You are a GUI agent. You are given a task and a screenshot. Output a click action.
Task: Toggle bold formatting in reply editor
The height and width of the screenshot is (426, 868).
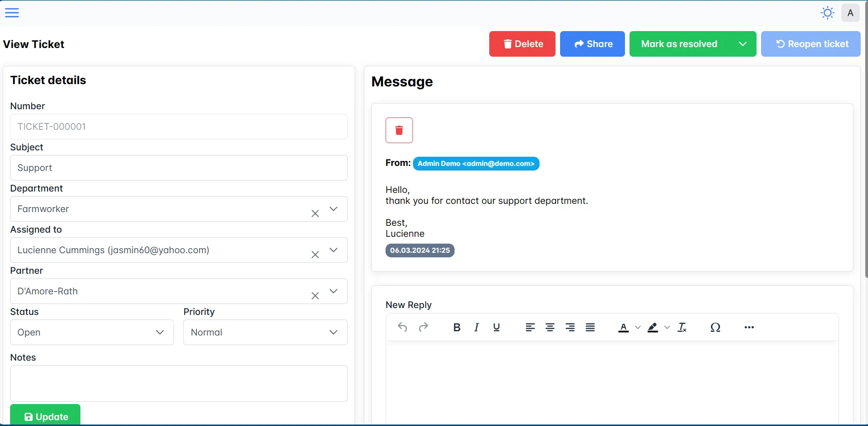click(x=456, y=327)
